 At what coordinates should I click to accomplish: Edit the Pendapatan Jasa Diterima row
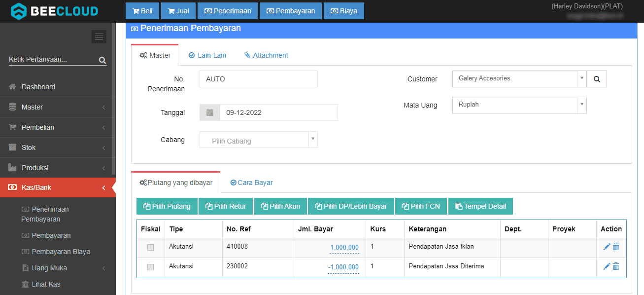point(607,266)
